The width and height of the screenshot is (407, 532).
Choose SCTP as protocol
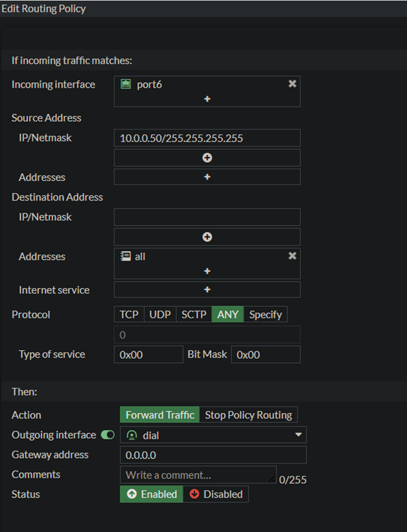(194, 315)
